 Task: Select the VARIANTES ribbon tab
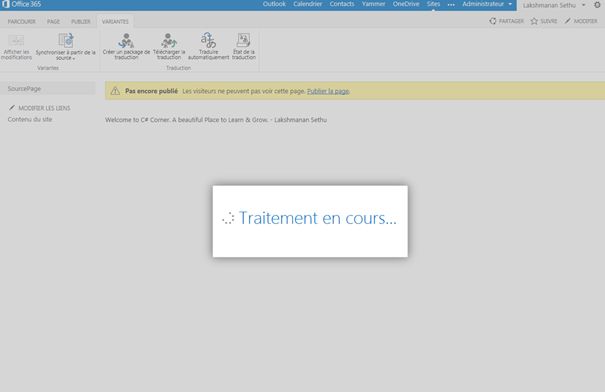pos(115,22)
